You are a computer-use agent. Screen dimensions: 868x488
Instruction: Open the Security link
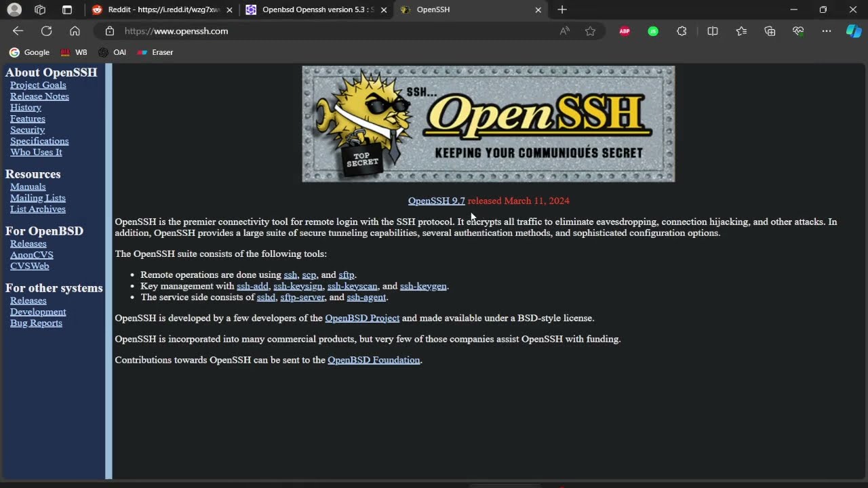coord(27,129)
